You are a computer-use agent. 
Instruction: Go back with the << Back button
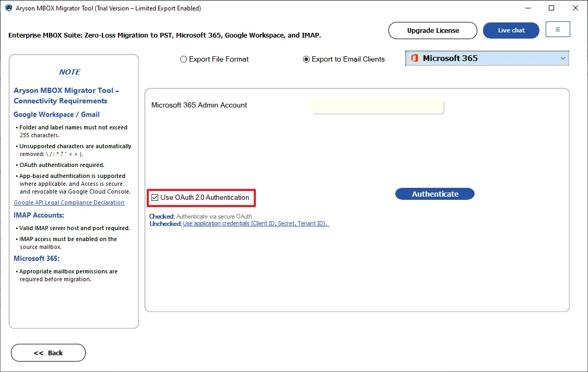click(49, 353)
